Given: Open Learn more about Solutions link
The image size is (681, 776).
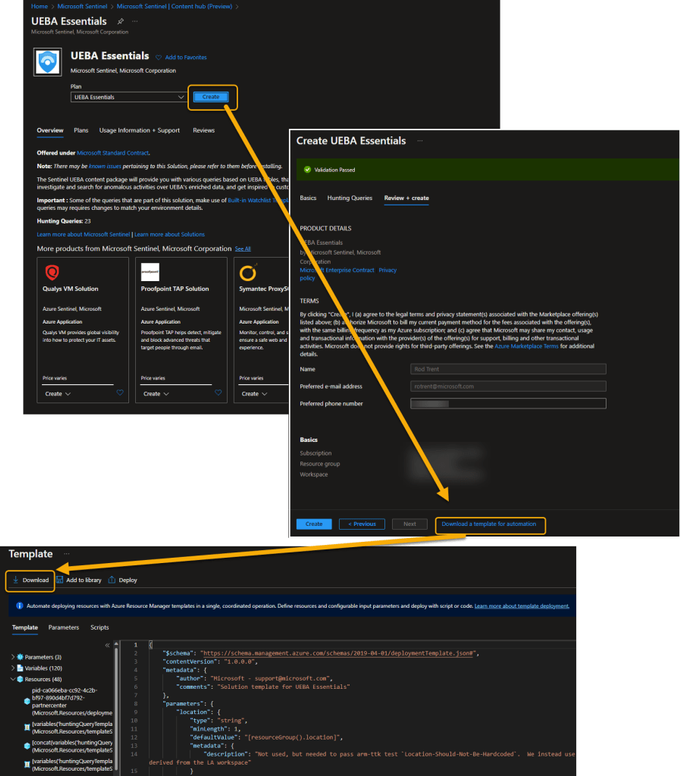Looking at the screenshot, I should (169, 235).
